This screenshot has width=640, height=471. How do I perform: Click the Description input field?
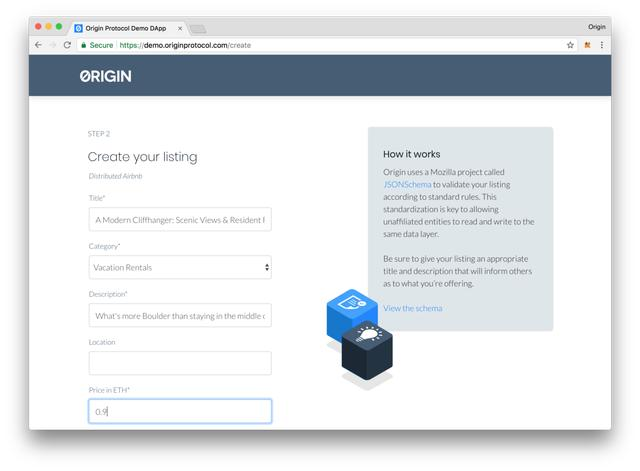tap(180, 315)
